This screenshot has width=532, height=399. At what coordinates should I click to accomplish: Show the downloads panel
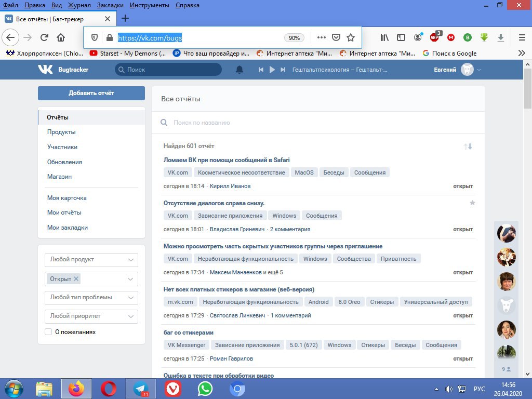point(501,37)
